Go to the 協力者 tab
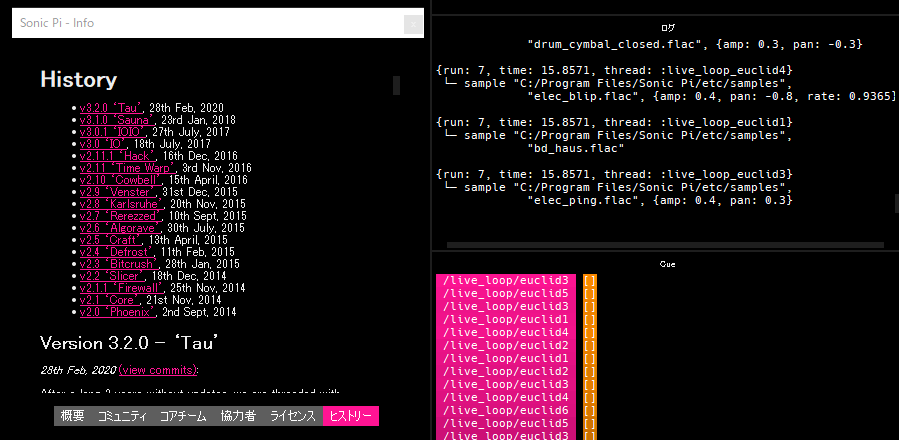The width and height of the screenshot is (899, 440). coord(240,416)
